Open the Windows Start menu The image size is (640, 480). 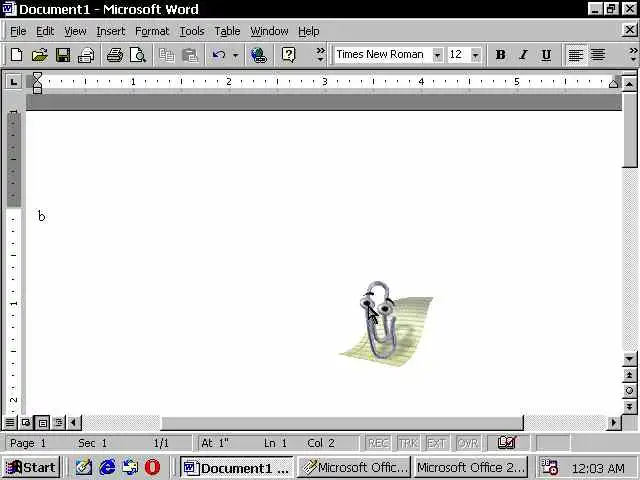(x=31, y=467)
